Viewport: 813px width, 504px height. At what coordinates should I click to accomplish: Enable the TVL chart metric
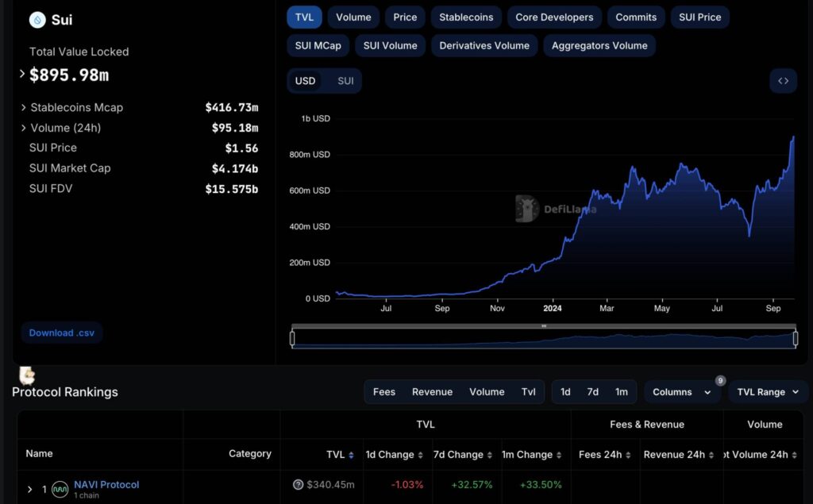coord(304,17)
